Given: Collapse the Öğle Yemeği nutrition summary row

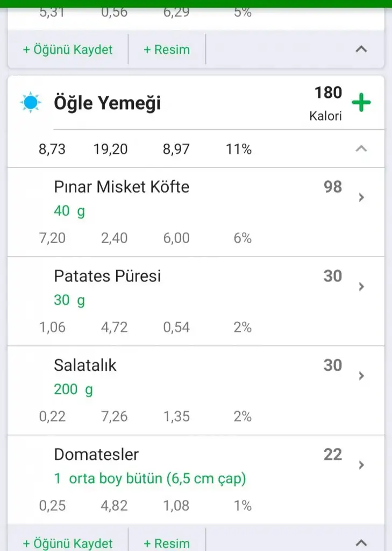Looking at the screenshot, I should pyautogui.click(x=361, y=149).
